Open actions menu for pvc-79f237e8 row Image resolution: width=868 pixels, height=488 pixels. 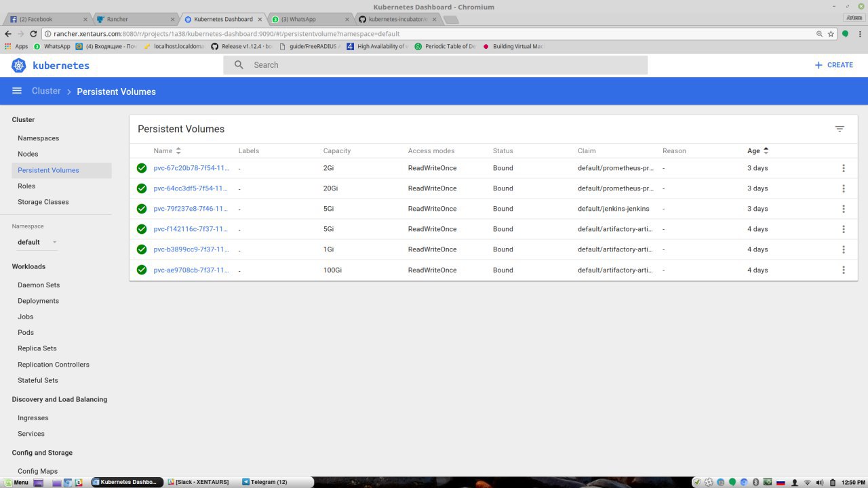(x=844, y=209)
